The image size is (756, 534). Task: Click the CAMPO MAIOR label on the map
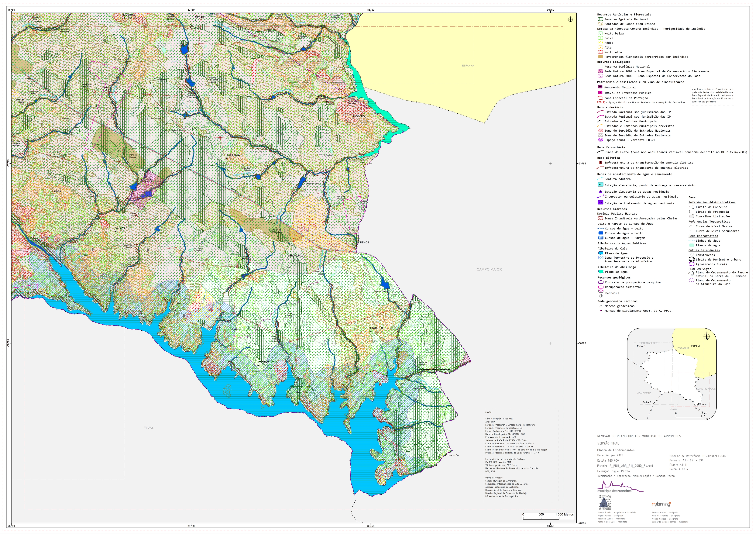489,269
